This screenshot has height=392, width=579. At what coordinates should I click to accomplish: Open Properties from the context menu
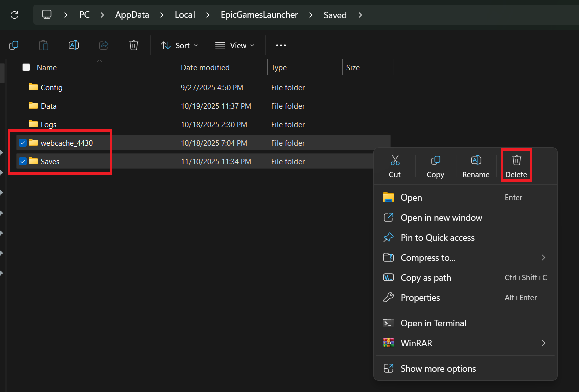420,298
